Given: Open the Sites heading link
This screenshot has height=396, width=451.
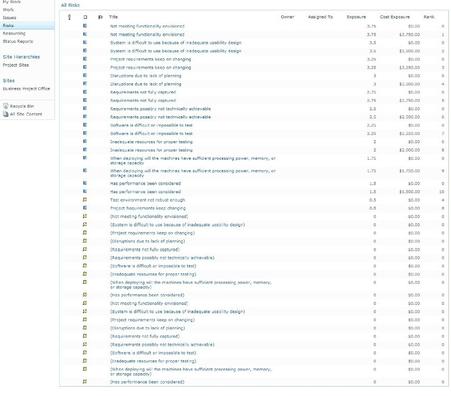Looking at the screenshot, I should click(x=9, y=81).
